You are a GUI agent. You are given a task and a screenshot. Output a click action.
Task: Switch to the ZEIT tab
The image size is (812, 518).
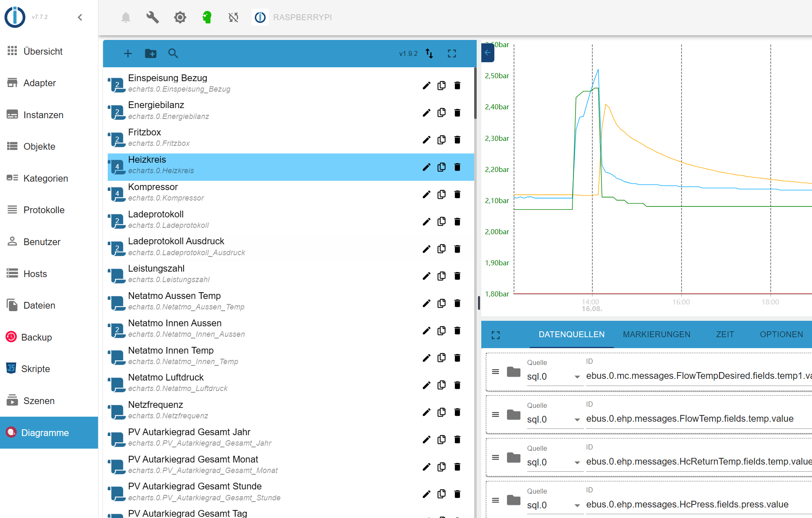point(725,334)
